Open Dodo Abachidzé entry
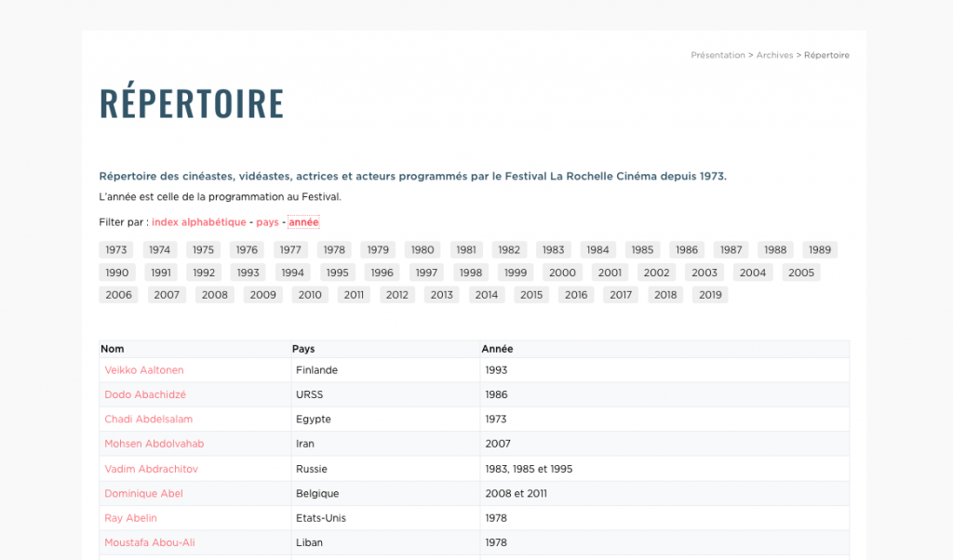This screenshot has width=953, height=560. click(x=144, y=394)
